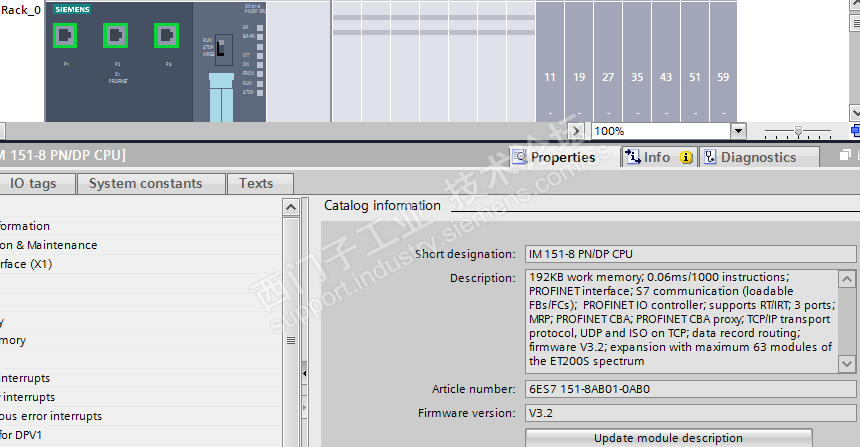Click the Firmware version field V3.2

coord(690,413)
